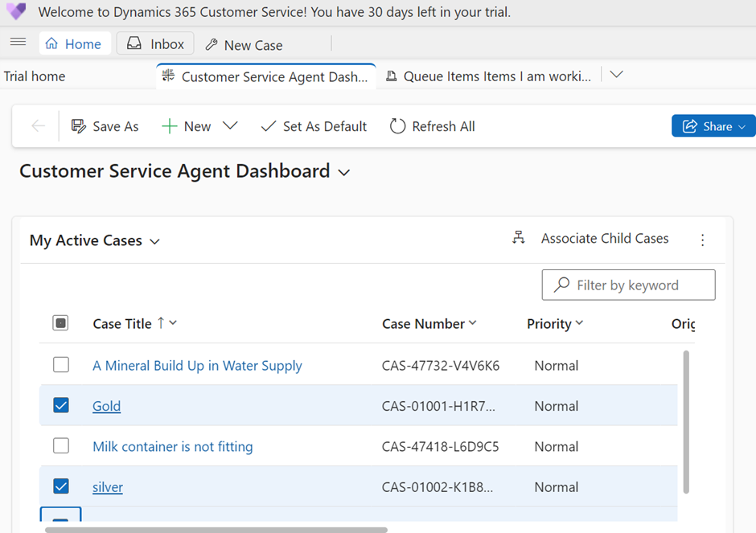The image size is (756, 533).
Task: Switch to the Trial home tab
Action: (x=35, y=76)
